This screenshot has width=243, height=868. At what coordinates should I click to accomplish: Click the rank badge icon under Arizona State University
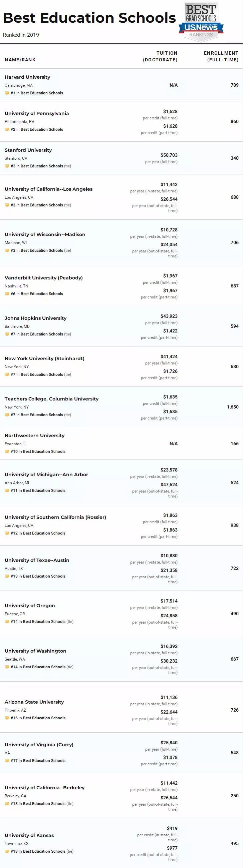point(7,718)
